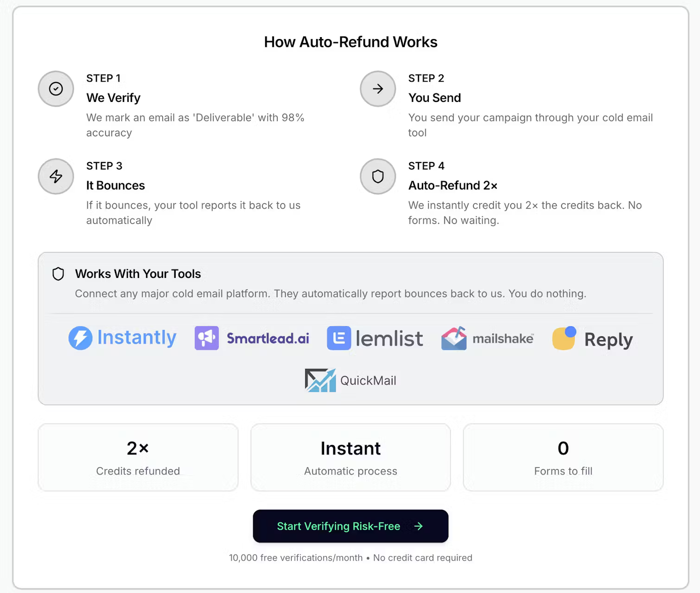Click the 10,000 free verifications per month text
The width and height of the screenshot is (700, 593).
point(295,558)
